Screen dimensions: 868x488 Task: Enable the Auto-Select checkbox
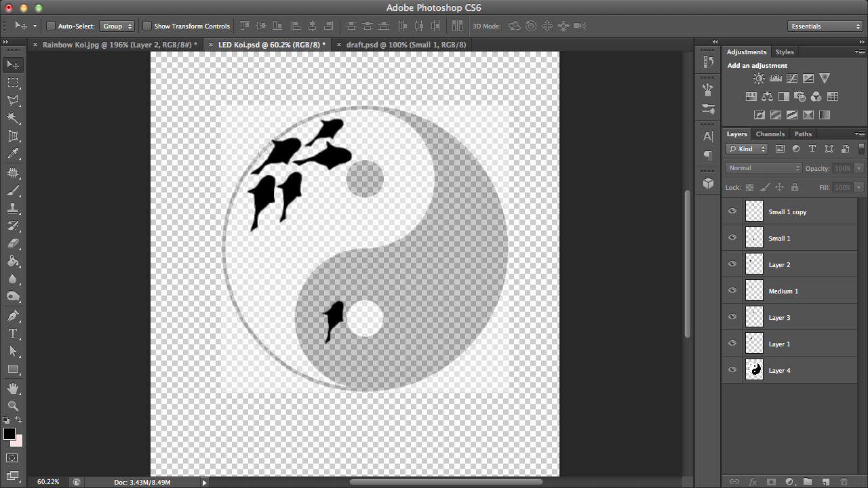click(x=50, y=25)
